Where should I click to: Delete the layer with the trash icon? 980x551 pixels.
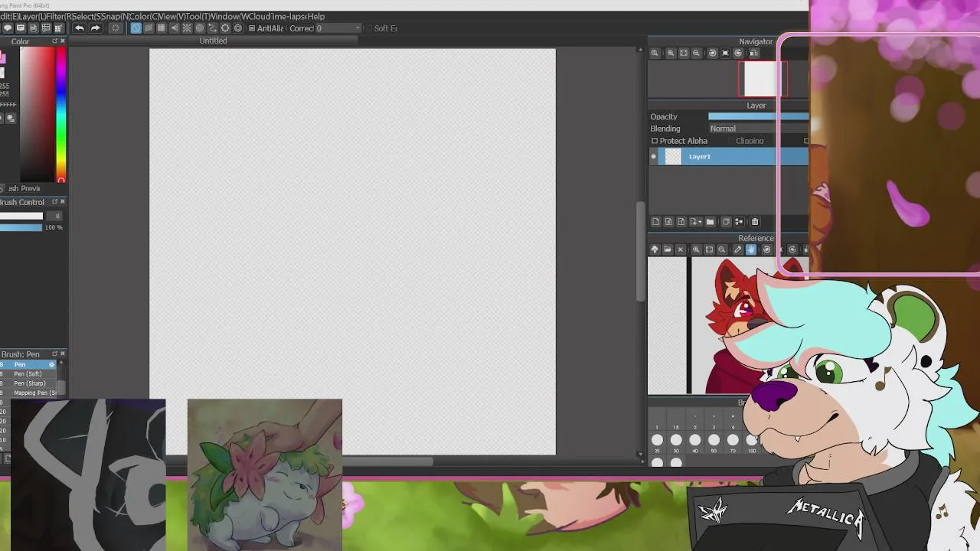pyautogui.click(x=755, y=222)
